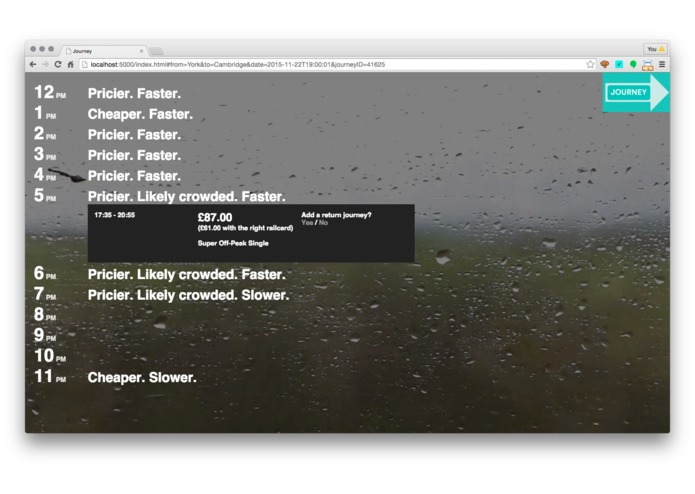This screenshot has height=494, width=695.
Task: Click the browser Back arrow
Action: click(33, 64)
